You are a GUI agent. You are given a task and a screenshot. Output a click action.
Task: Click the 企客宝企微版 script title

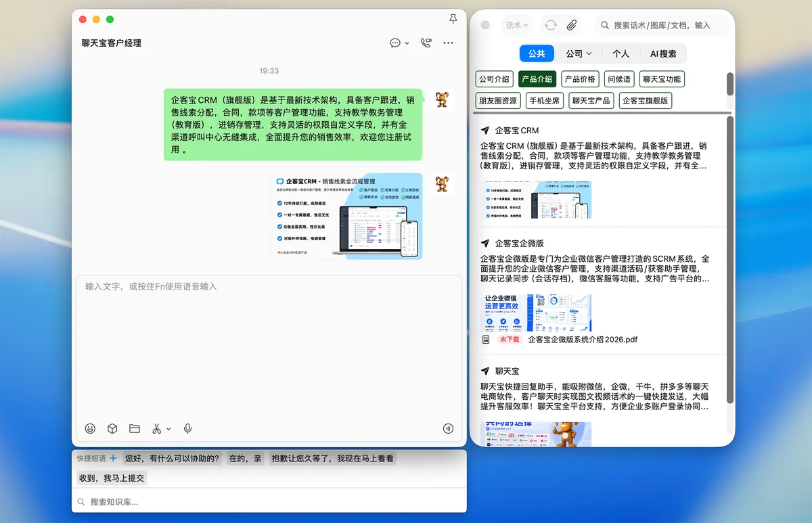click(x=520, y=243)
